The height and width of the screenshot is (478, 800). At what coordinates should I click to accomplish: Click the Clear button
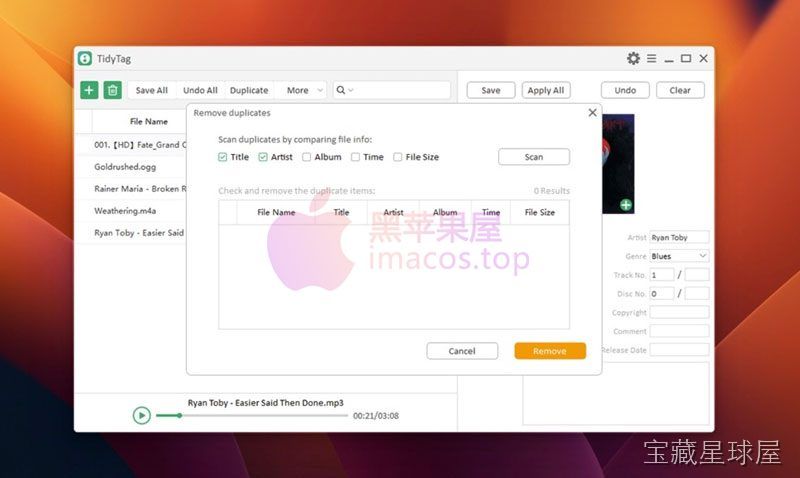pos(680,90)
